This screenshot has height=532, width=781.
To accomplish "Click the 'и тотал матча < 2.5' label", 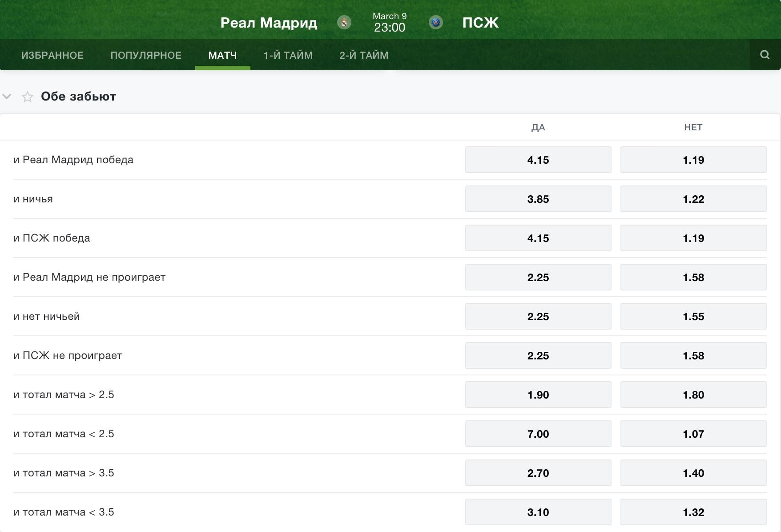I will (64, 434).
